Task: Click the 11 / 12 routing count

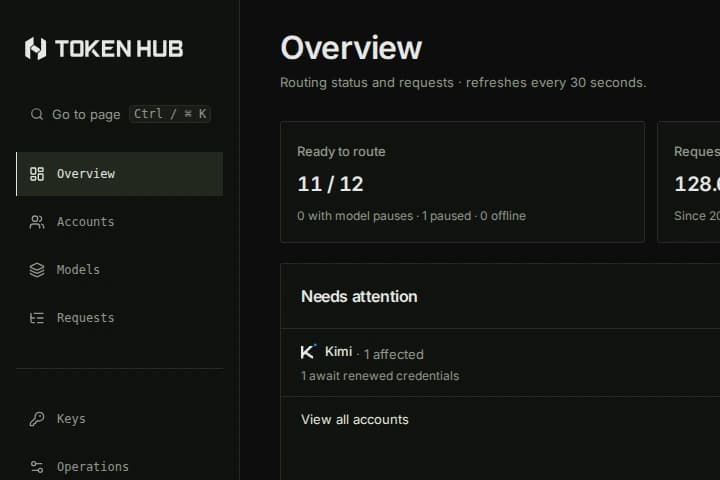Action: [x=330, y=184]
